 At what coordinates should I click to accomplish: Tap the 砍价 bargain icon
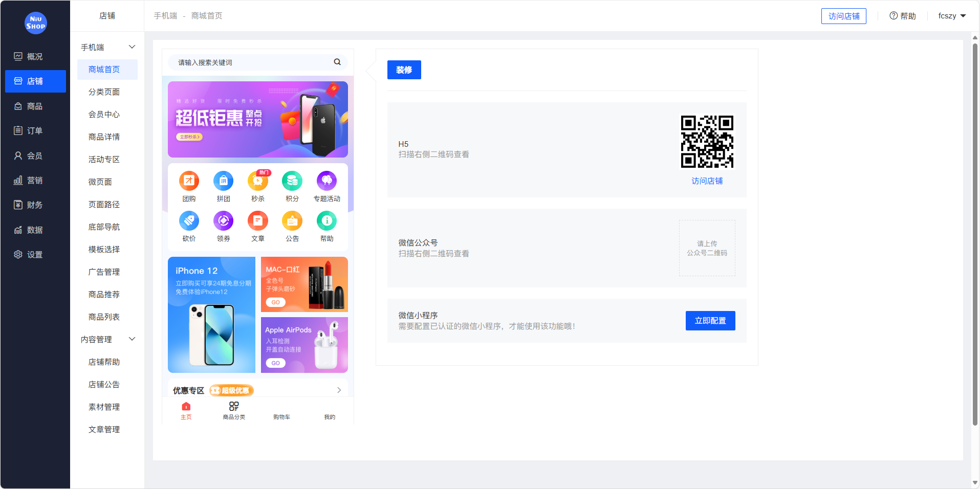click(x=189, y=220)
